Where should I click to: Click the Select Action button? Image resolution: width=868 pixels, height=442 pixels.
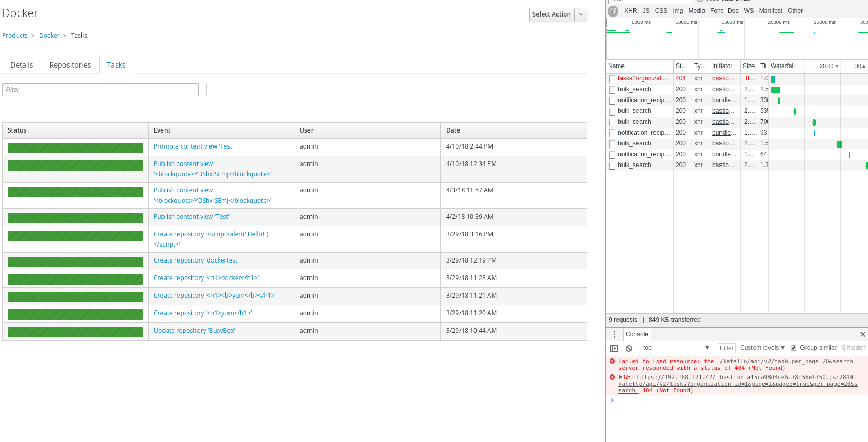pyautogui.click(x=551, y=14)
